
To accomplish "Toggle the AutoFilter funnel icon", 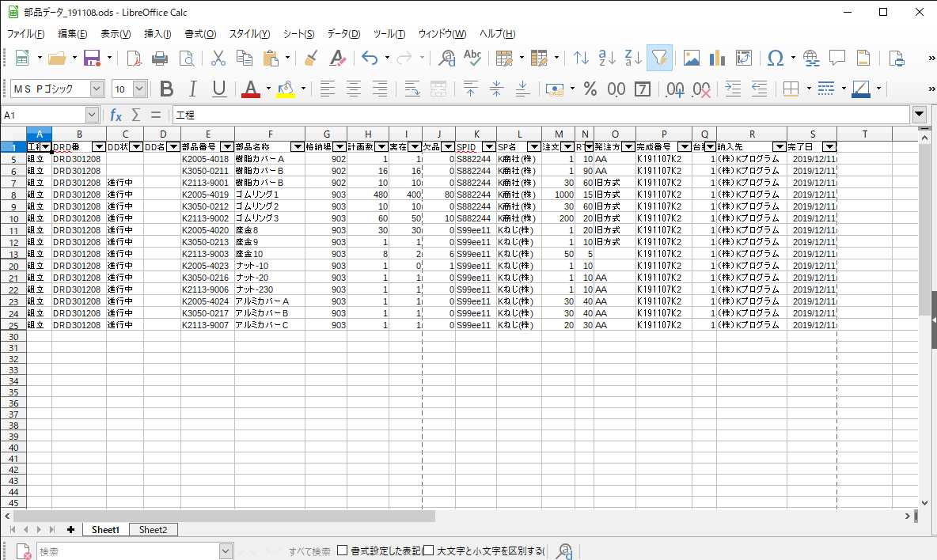I will pyautogui.click(x=659, y=58).
